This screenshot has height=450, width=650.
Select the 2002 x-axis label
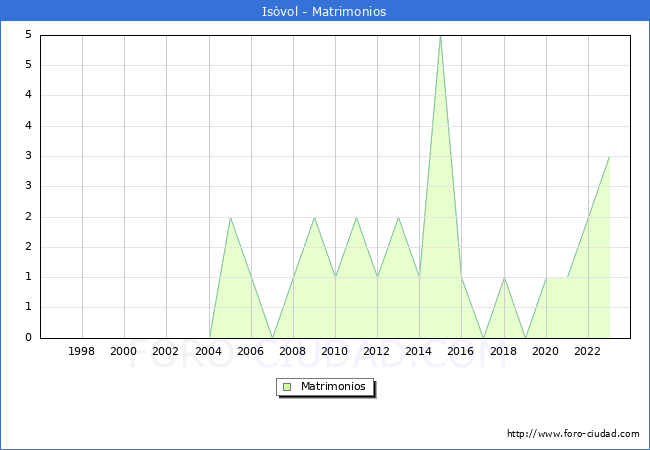[x=166, y=351]
